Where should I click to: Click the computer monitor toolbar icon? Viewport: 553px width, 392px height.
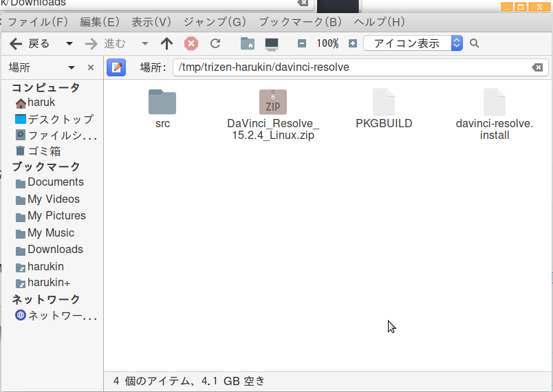point(272,44)
